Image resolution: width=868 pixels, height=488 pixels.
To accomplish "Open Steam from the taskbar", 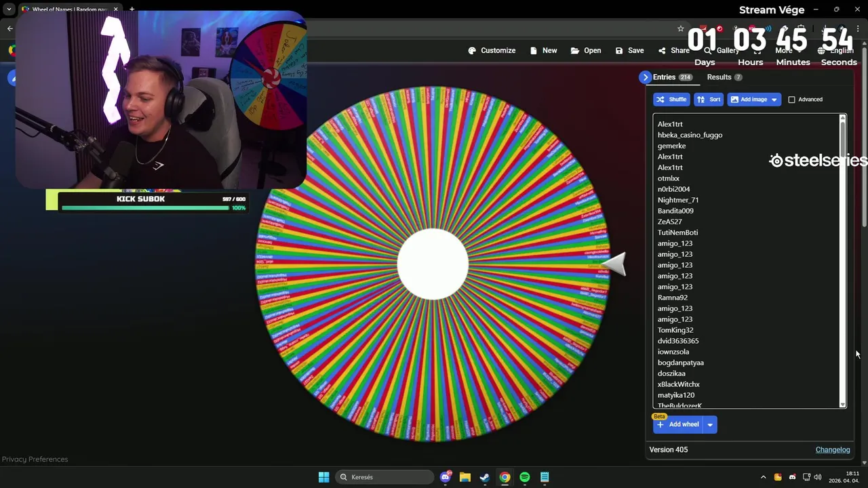I will pyautogui.click(x=485, y=477).
